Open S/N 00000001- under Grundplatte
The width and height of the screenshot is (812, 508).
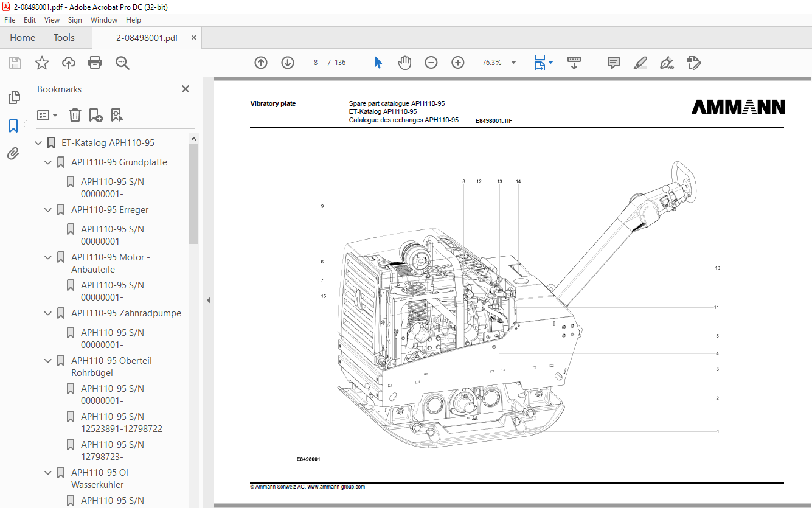point(113,188)
